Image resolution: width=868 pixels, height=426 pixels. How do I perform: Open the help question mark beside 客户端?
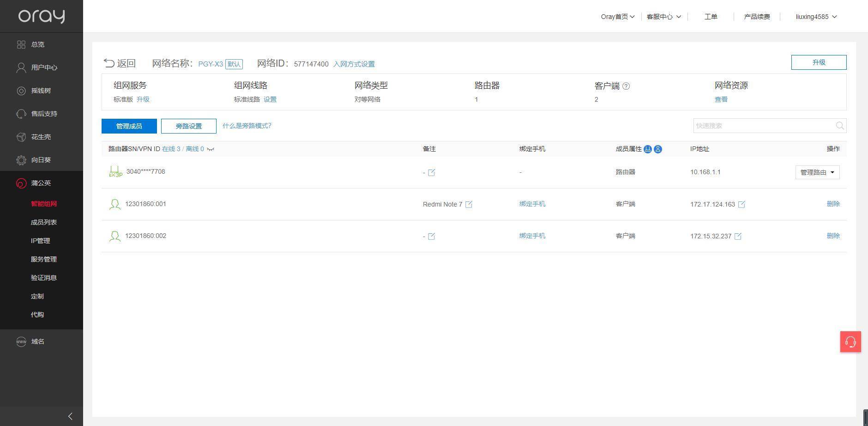click(x=626, y=85)
